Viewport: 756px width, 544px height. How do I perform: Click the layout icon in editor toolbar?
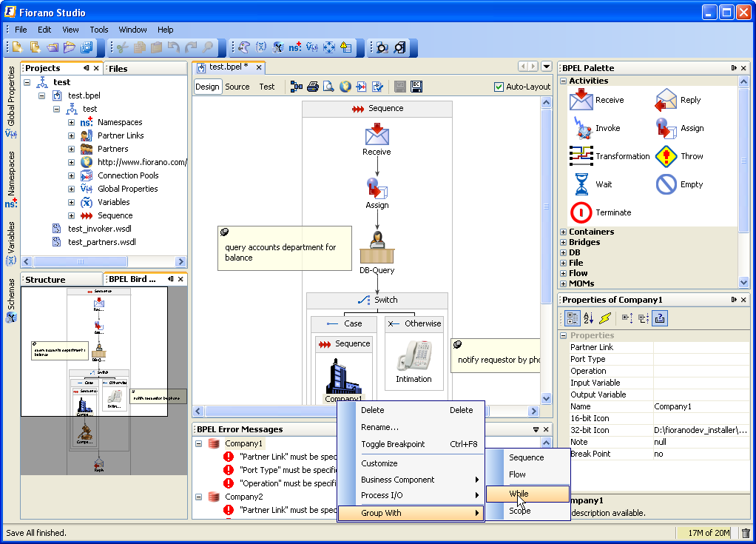point(297,87)
